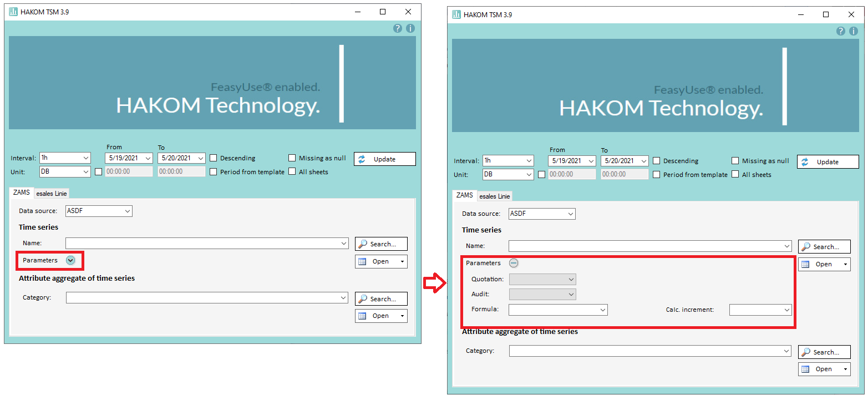Click the info icon in left window
The image size is (868, 395).
410,28
